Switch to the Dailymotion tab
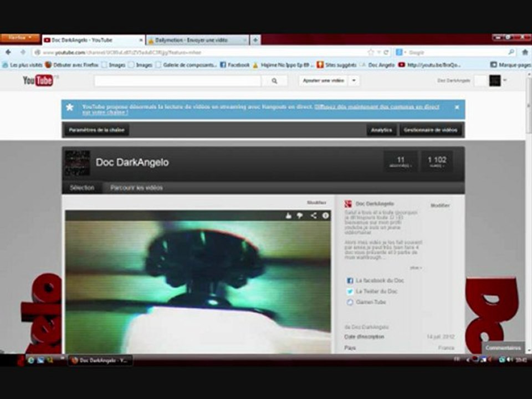532x399 pixels. click(197, 40)
